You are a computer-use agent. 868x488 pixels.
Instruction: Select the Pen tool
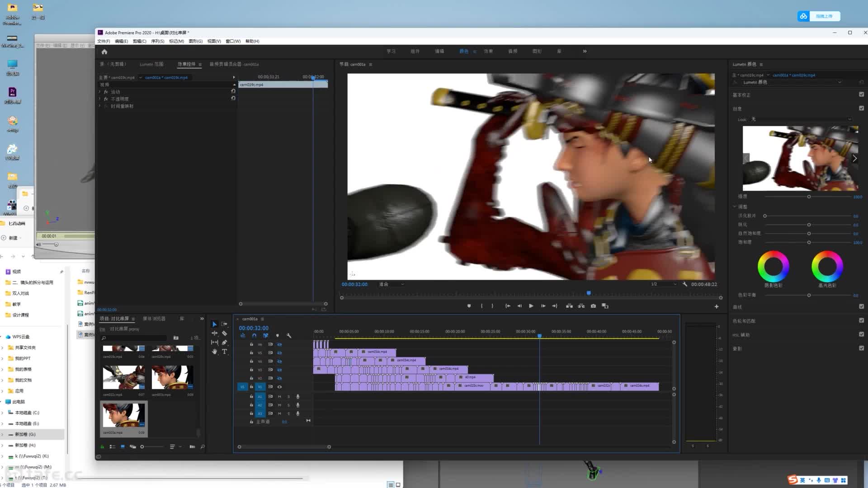click(225, 343)
